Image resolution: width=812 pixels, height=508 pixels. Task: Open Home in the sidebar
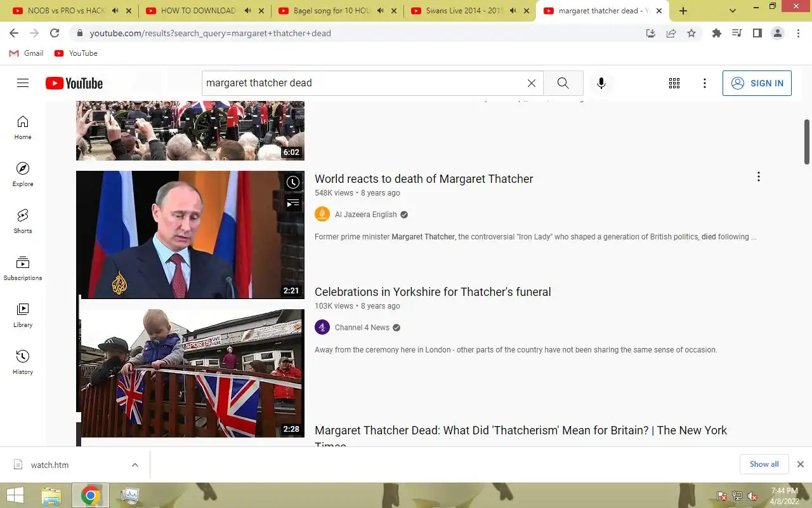[x=23, y=128]
